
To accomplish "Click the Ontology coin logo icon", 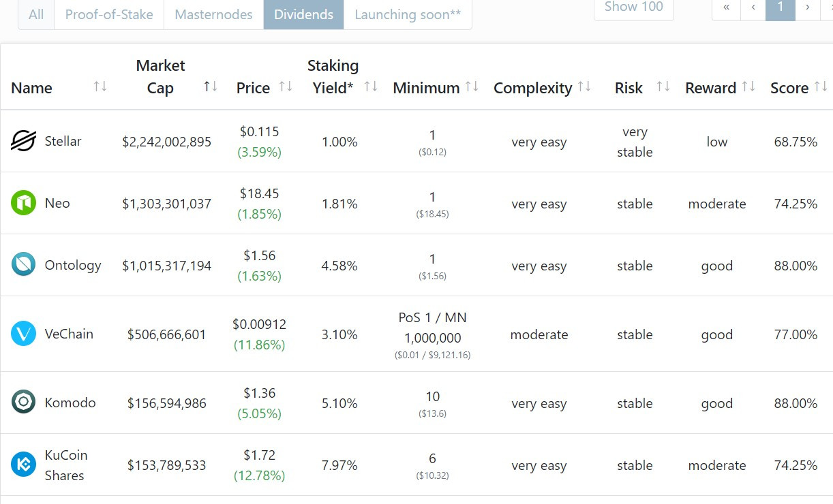I will click(23, 265).
